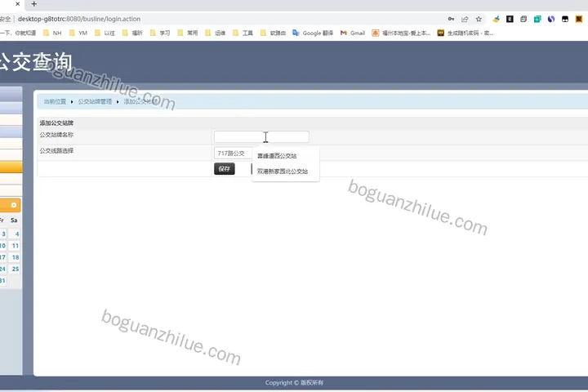This screenshot has width=588, height=392.
Task: Open the YM bookmark folder
Action: coord(78,33)
